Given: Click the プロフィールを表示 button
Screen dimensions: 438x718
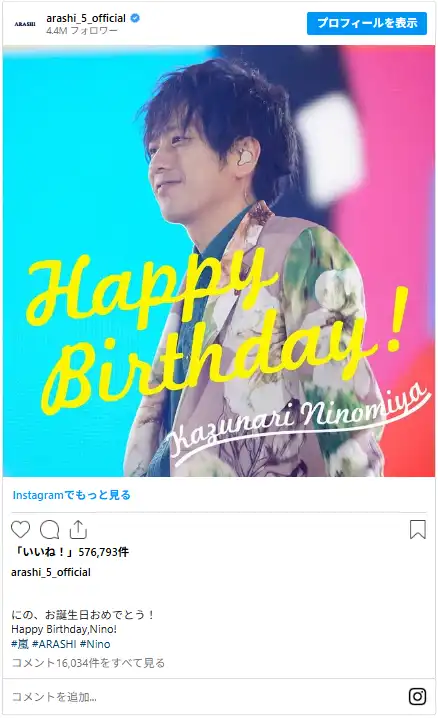Looking at the screenshot, I should click(x=367, y=23).
